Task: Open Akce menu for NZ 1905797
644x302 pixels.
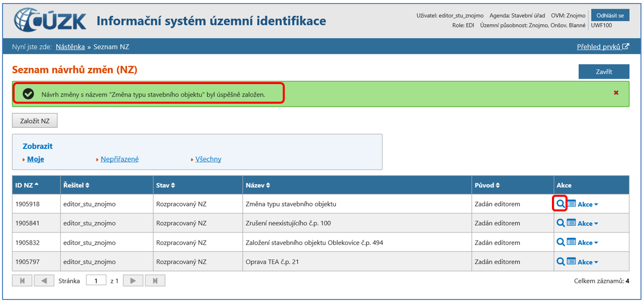Action: (x=588, y=262)
